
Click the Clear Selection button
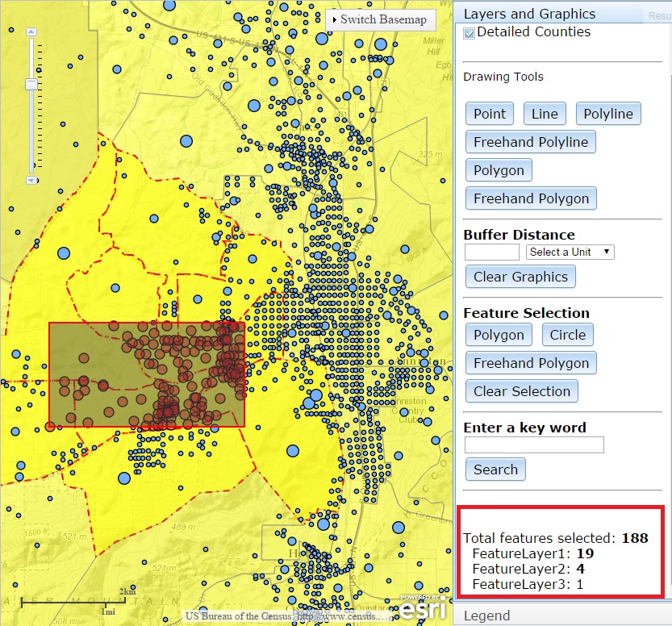(x=522, y=391)
